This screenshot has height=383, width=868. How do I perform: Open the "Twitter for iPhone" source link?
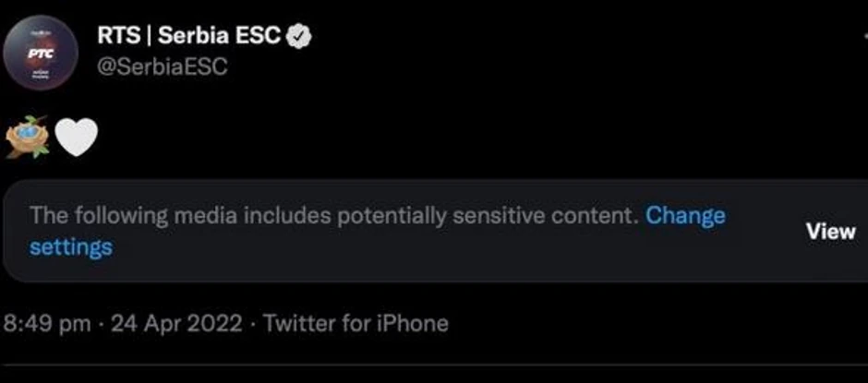[356, 324]
